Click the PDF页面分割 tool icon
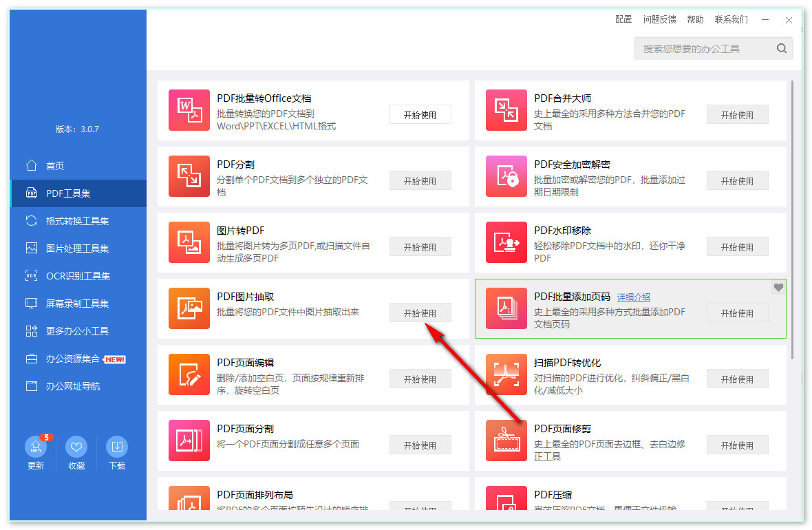 pyautogui.click(x=189, y=441)
